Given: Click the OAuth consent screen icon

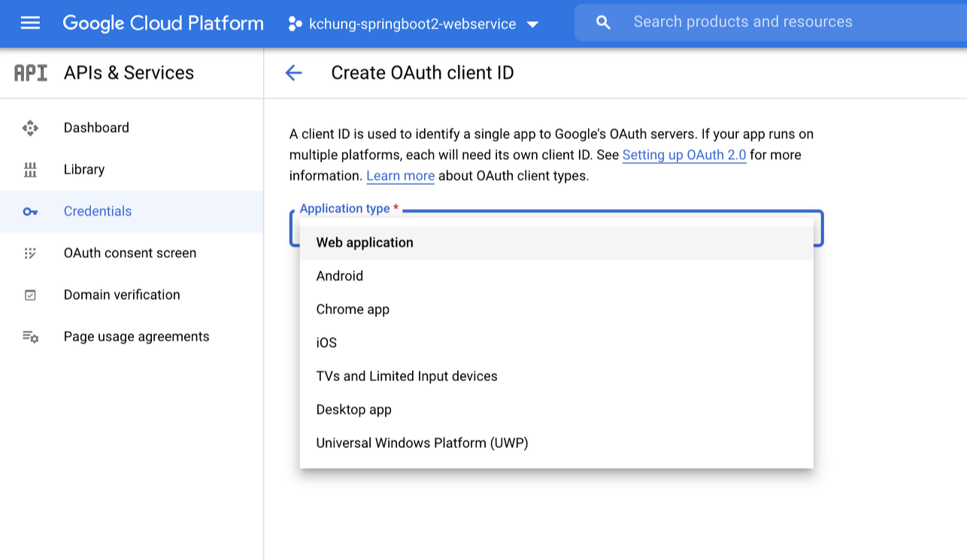Looking at the screenshot, I should [30, 253].
